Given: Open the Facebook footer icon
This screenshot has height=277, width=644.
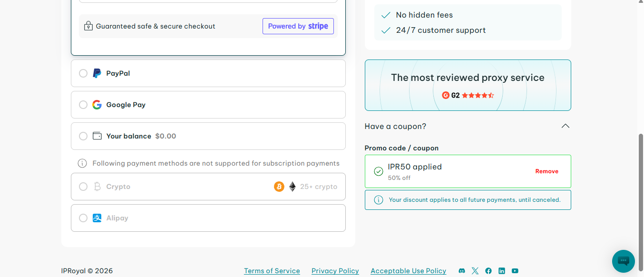Looking at the screenshot, I should pos(488,271).
